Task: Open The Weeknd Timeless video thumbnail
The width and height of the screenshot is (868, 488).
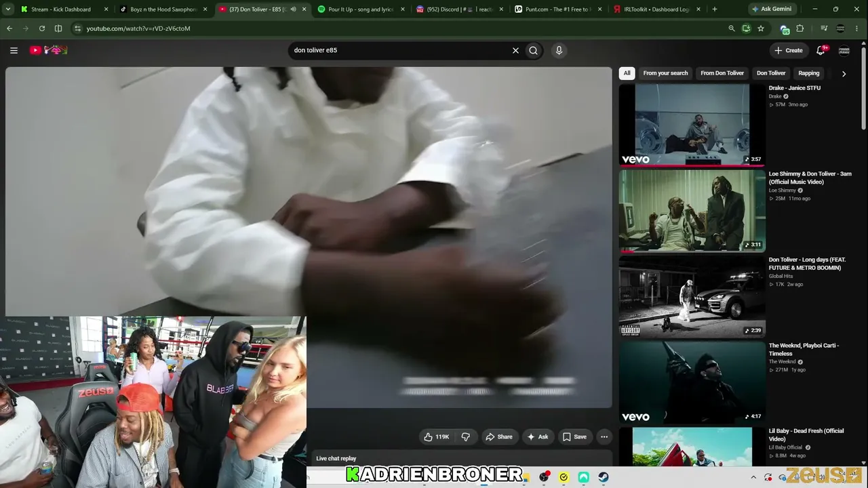Action: point(692,382)
